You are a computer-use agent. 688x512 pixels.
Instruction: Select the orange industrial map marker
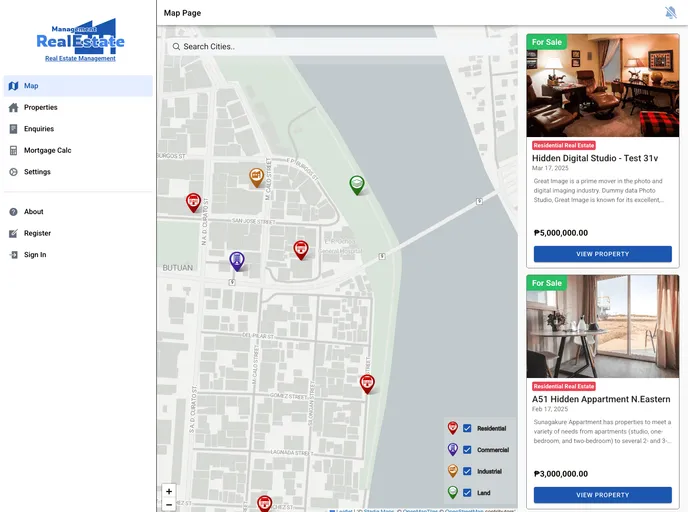pyautogui.click(x=256, y=177)
